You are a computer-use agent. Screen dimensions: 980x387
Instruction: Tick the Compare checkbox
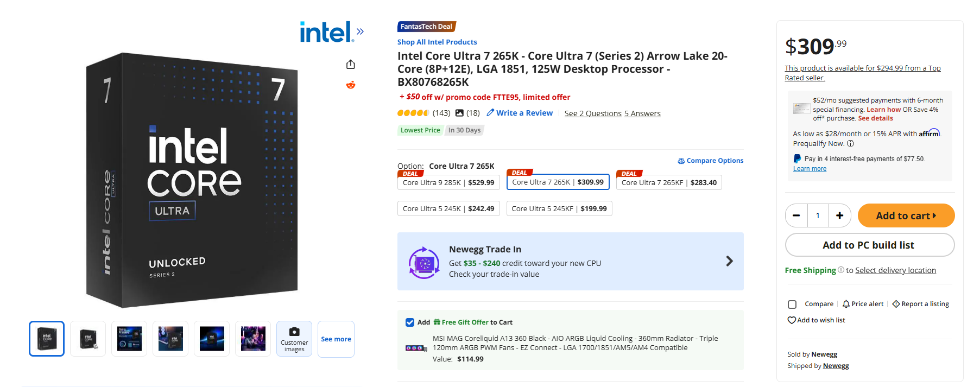point(792,304)
